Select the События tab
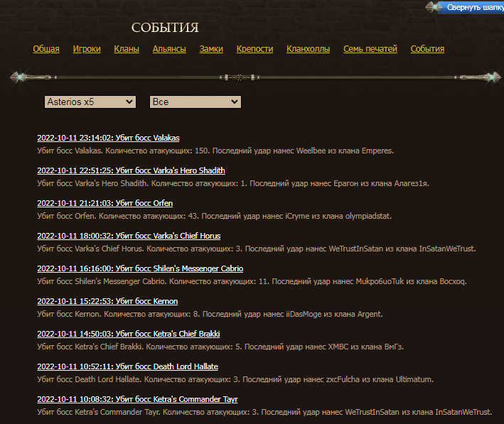 (427, 49)
